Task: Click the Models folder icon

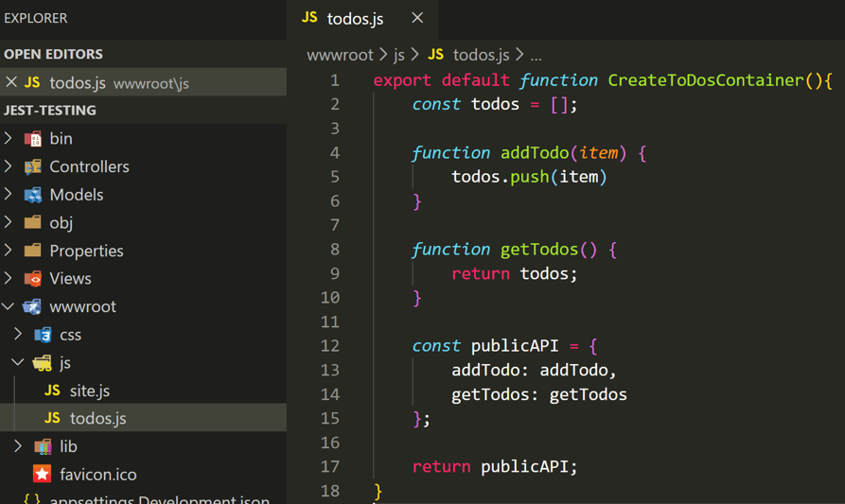Action: pos(33,195)
